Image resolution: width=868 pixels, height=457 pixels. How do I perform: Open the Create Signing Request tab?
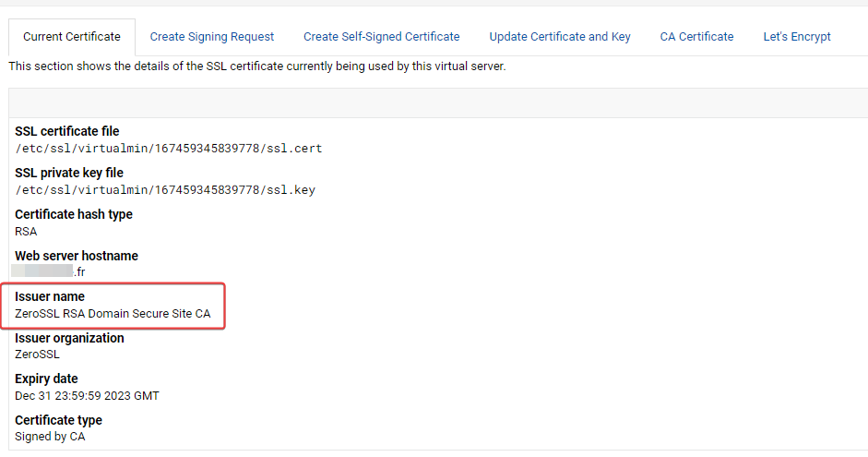click(x=212, y=37)
